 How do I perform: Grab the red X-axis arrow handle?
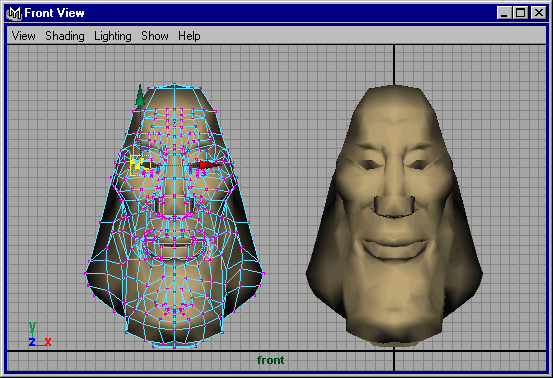coord(210,165)
